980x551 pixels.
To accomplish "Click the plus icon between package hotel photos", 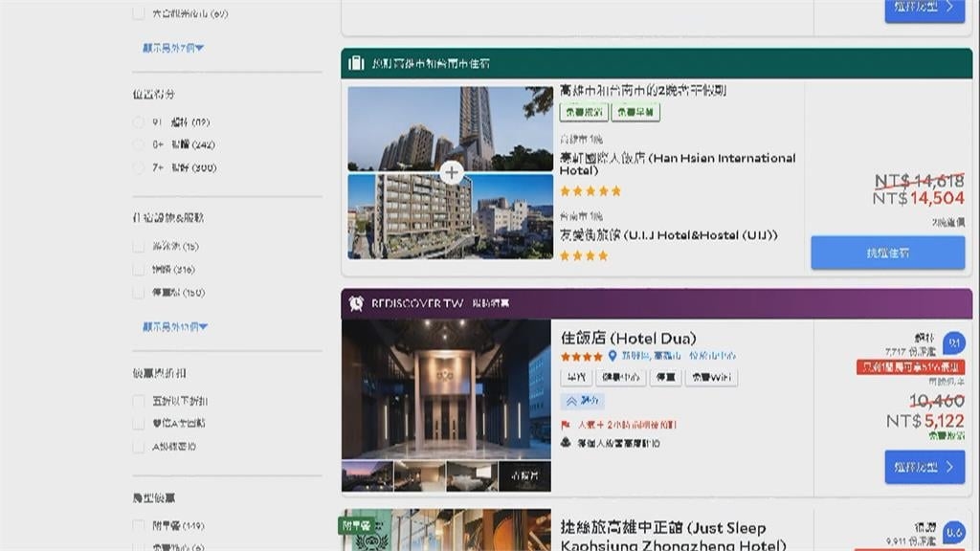I will (452, 173).
